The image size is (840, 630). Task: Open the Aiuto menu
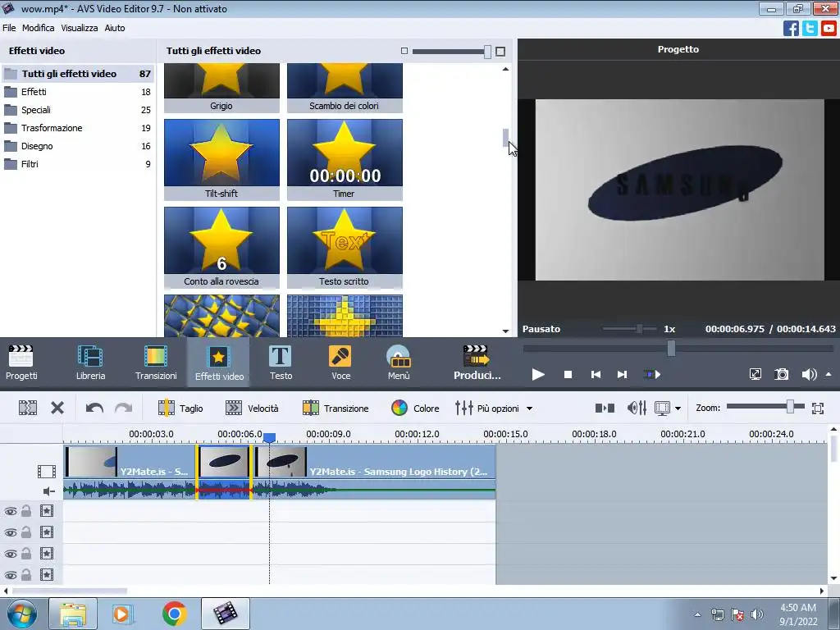click(115, 28)
